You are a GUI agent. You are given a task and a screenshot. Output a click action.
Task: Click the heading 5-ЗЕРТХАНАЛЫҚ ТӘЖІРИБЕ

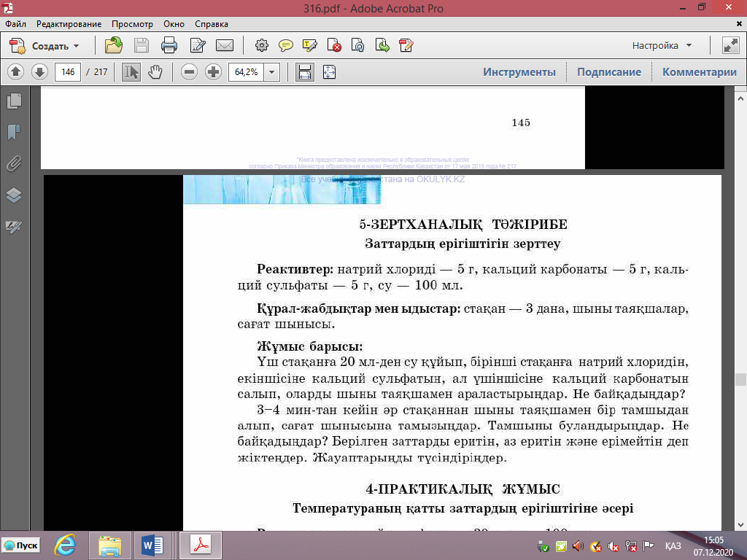(x=463, y=225)
